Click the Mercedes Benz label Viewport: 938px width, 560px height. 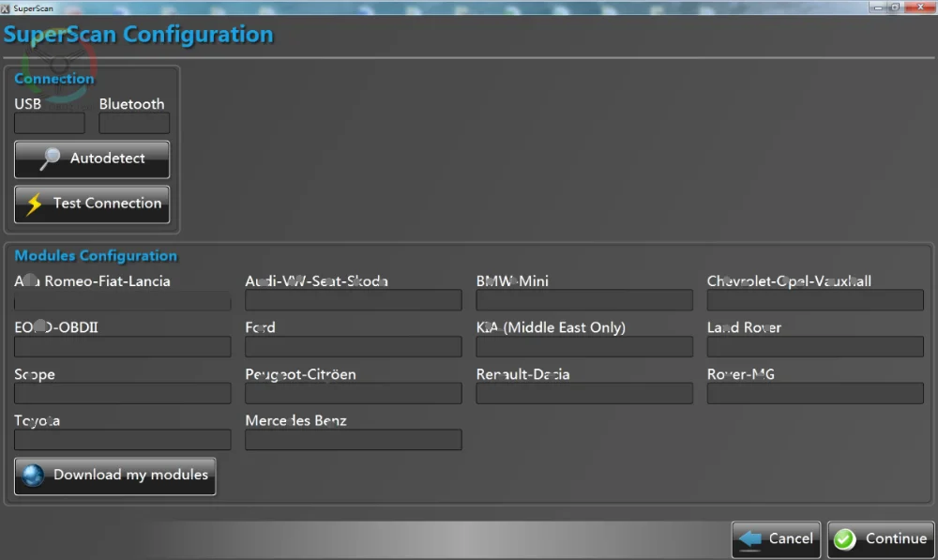[296, 420]
